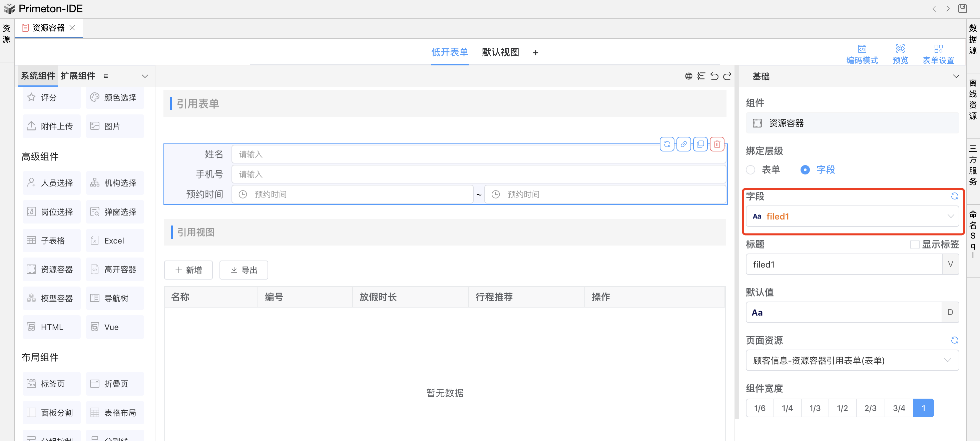Select the 字段 binding level radio

pyautogui.click(x=805, y=170)
